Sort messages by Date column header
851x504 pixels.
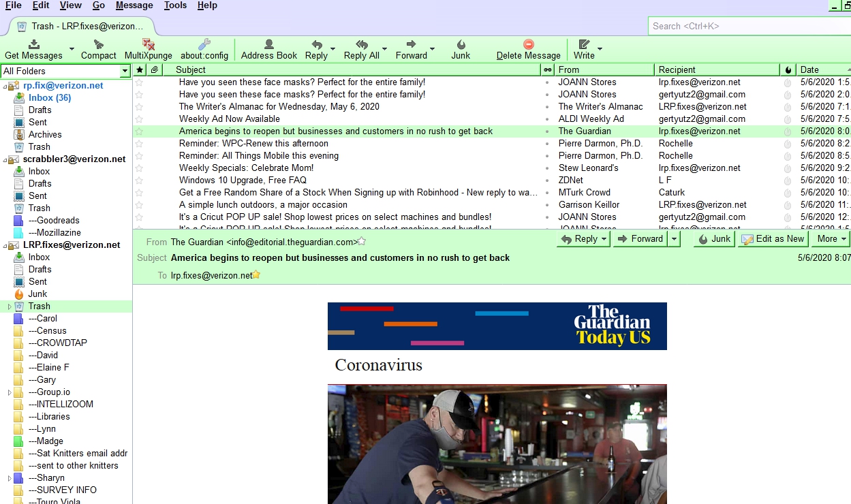[x=824, y=69]
